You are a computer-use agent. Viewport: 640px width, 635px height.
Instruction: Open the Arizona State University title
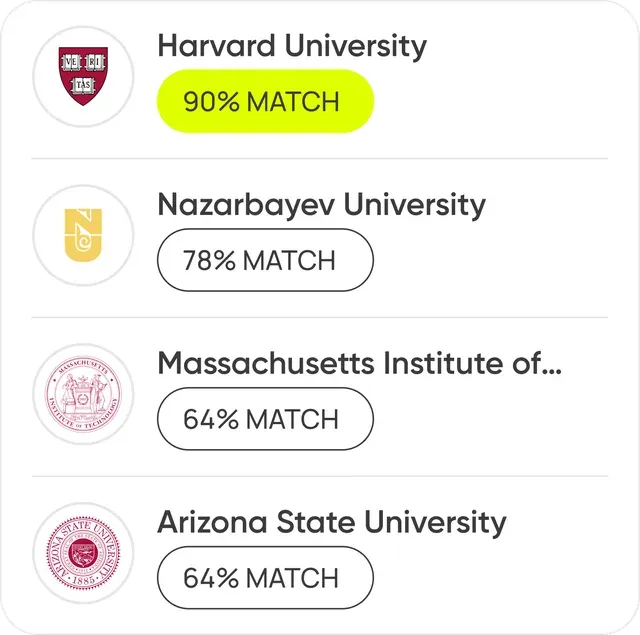tap(332, 523)
